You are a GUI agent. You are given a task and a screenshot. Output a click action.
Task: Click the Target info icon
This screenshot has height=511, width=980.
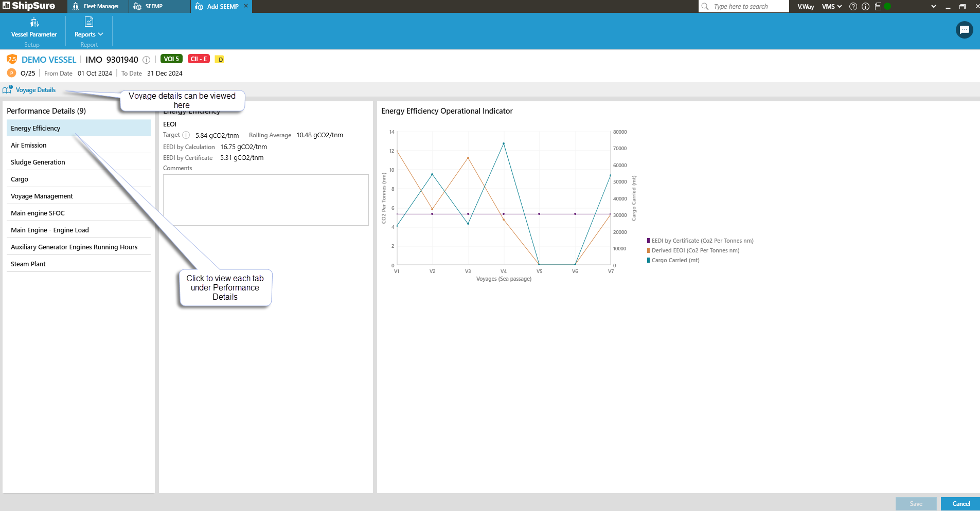point(186,135)
